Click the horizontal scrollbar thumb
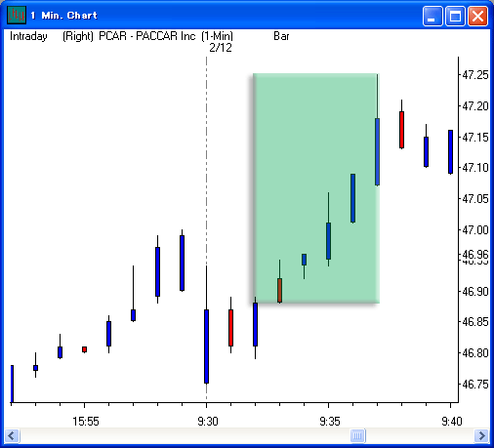This screenshot has height=448, width=494. click(357, 435)
